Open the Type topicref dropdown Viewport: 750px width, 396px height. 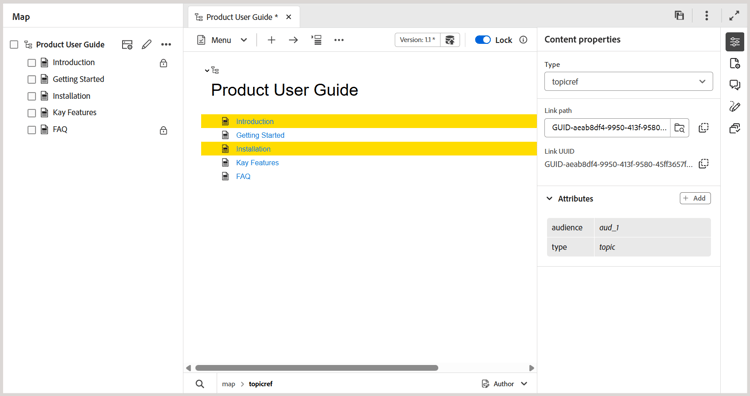628,81
